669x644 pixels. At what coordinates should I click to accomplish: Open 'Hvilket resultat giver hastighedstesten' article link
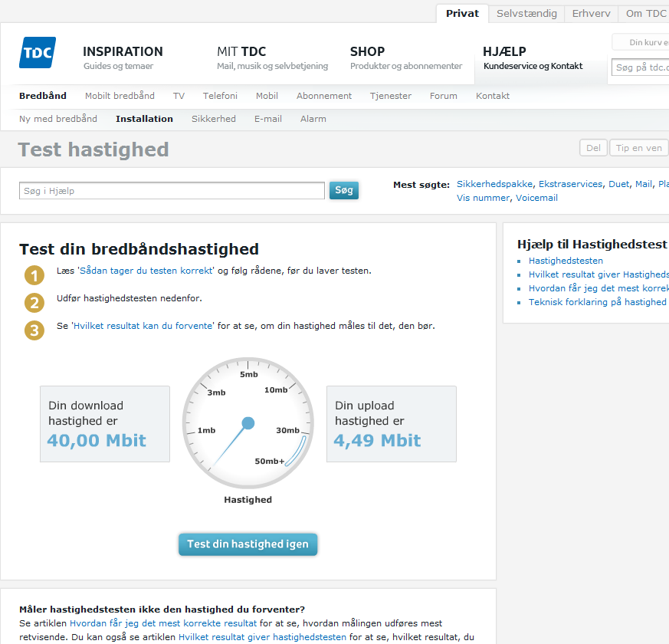262,637
